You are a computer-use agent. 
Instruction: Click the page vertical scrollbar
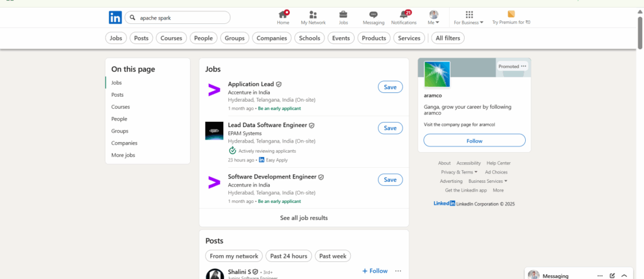(x=640, y=33)
